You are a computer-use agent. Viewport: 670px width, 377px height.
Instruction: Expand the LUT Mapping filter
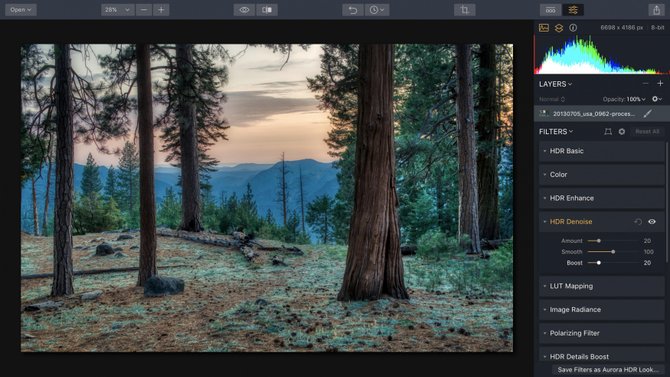601,286
